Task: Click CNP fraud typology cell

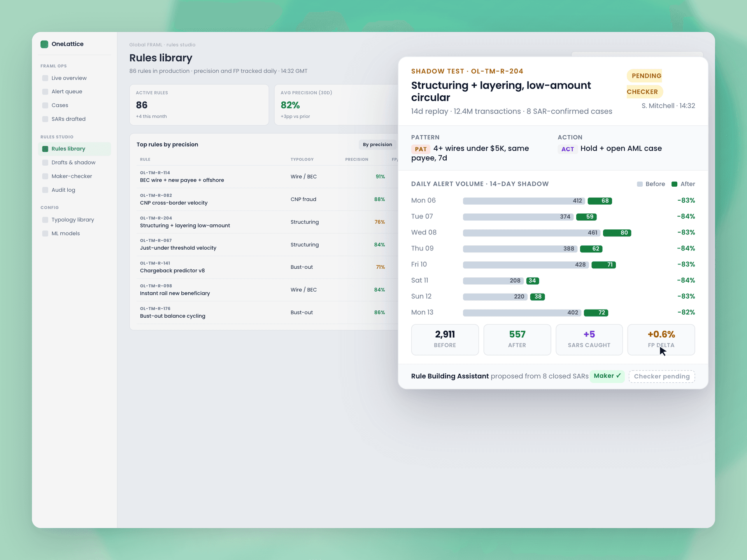Action: (x=303, y=199)
